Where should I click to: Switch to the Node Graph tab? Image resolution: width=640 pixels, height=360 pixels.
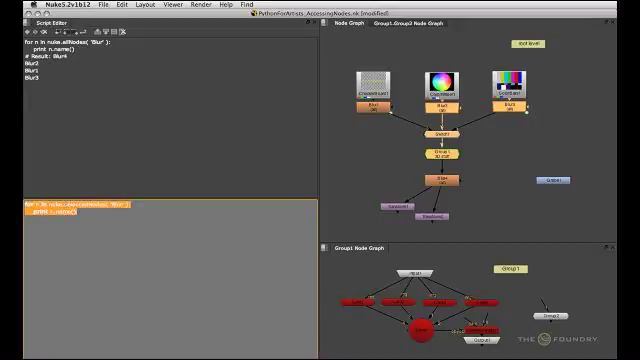pyautogui.click(x=349, y=23)
